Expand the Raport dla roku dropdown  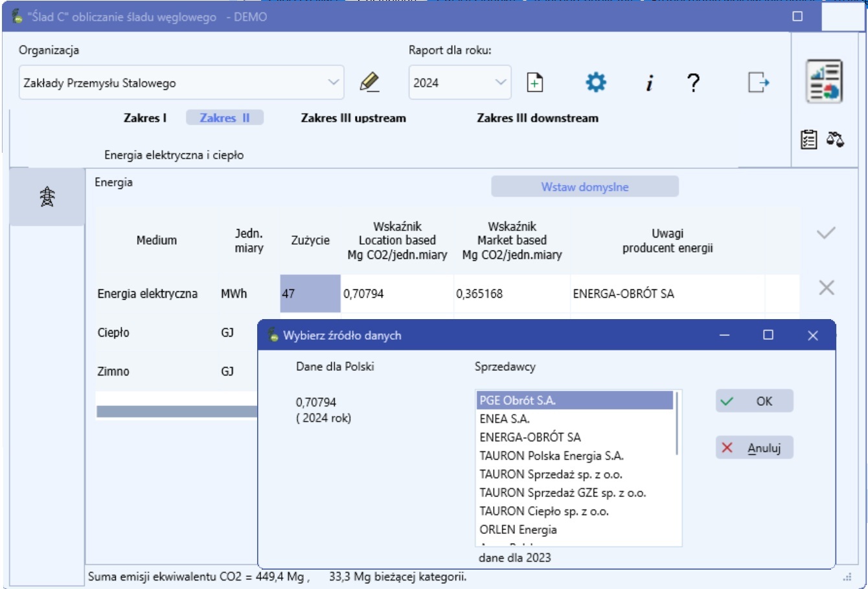[500, 82]
